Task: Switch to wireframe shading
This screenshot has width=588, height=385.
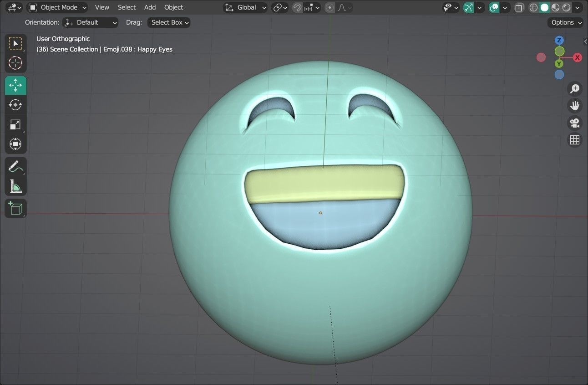Action: coord(533,7)
